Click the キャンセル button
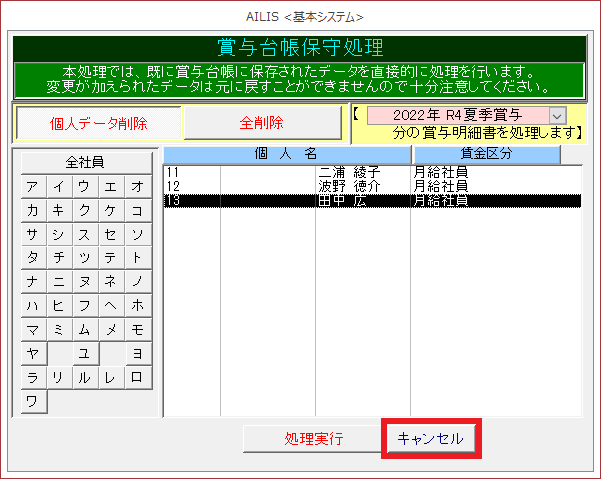The height and width of the screenshot is (479, 601). [x=431, y=439]
